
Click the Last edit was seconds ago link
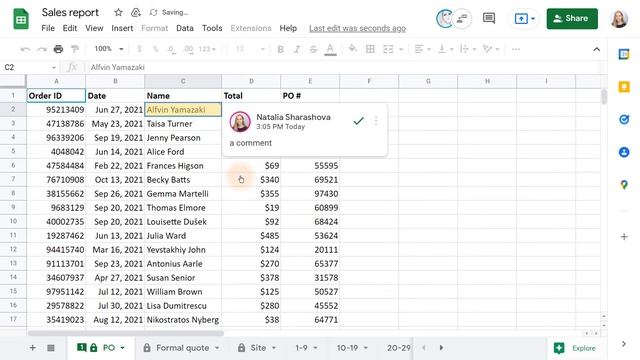click(x=358, y=28)
